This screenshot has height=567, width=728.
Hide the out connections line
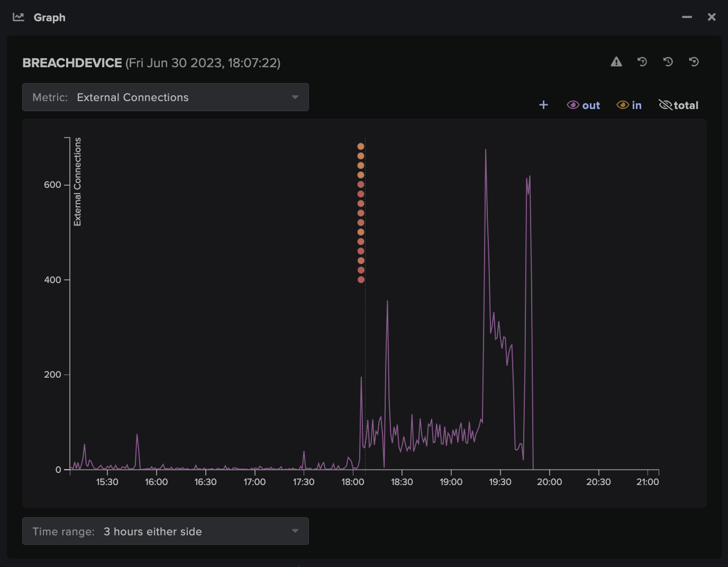[583, 105]
